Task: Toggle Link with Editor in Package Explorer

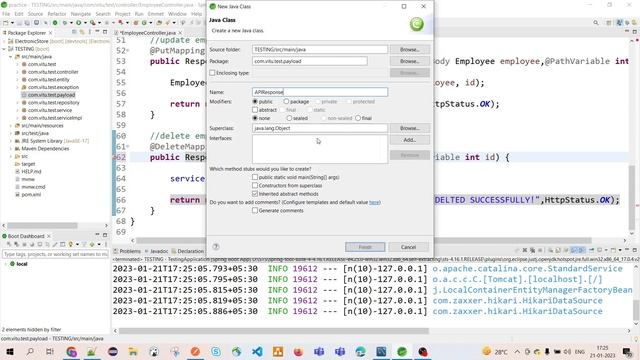Action: 82,32
